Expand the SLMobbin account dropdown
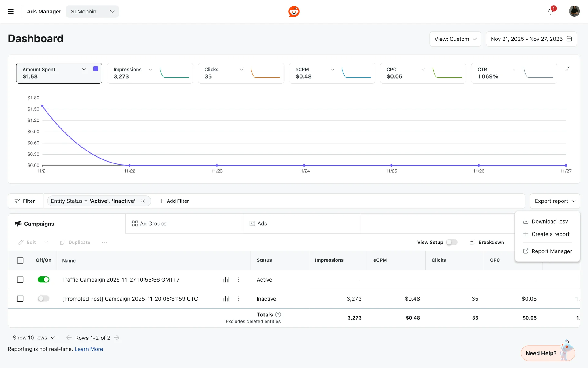The height and width of the screenshot is (368, 588). (92, 12)
